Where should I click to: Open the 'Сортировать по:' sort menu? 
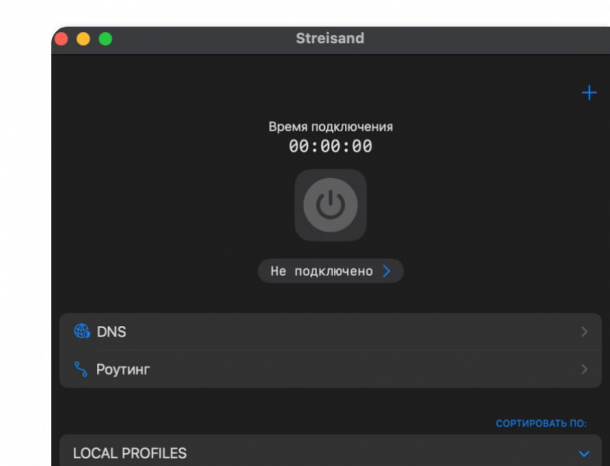(x=541, y=423)
